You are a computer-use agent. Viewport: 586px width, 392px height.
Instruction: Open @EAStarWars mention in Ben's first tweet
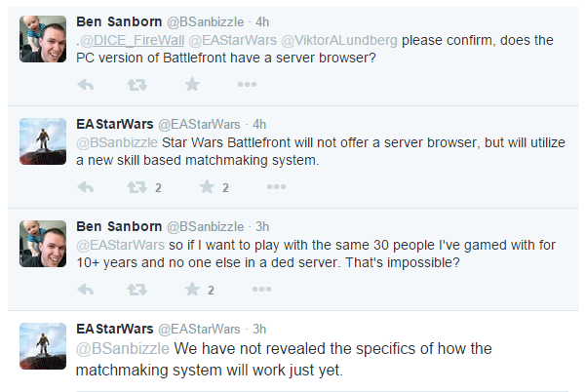[232, 40]
